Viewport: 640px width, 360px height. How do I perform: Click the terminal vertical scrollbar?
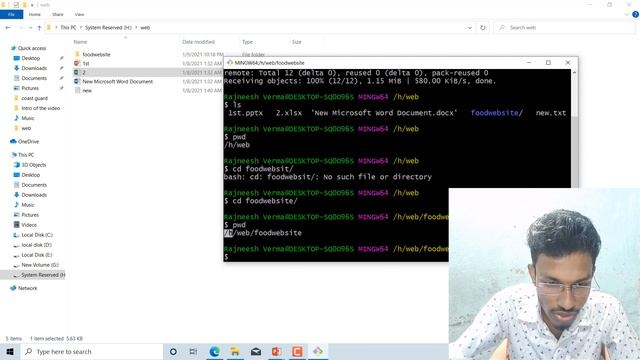point(574,129)
